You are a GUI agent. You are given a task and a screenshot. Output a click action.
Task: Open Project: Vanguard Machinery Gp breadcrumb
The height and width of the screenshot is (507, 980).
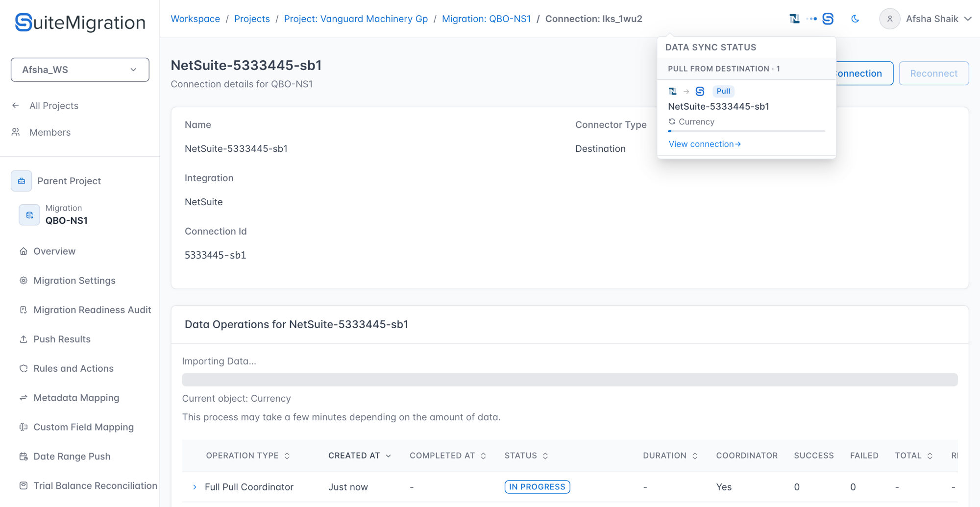pos(356,19)
